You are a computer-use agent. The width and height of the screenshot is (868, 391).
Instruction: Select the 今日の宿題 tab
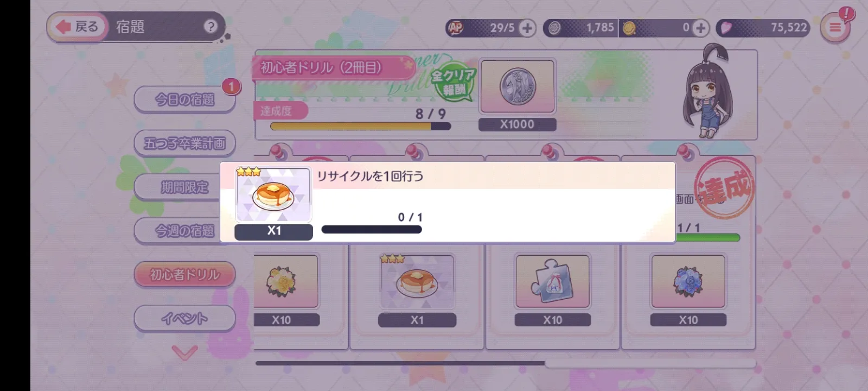coord(185,99)
